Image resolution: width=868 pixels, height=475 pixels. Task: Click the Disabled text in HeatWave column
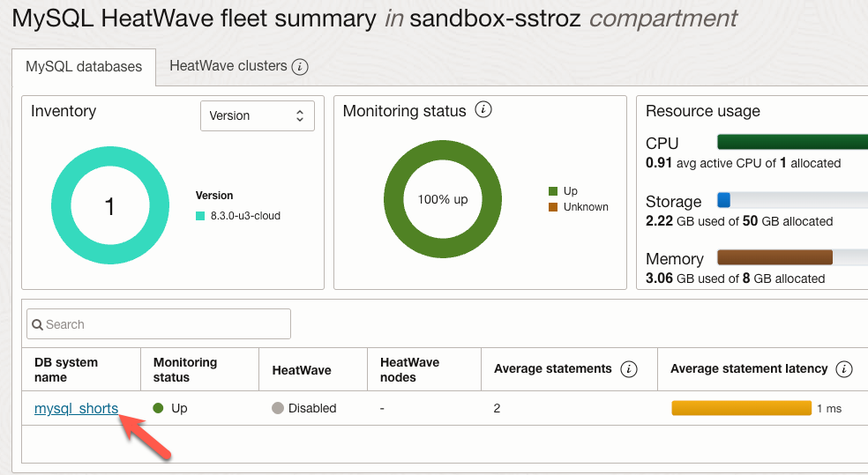point(312,408)
